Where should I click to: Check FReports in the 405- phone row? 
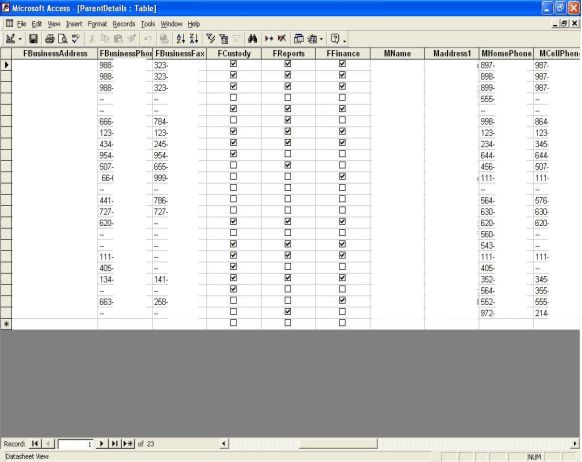click(288, 266)
